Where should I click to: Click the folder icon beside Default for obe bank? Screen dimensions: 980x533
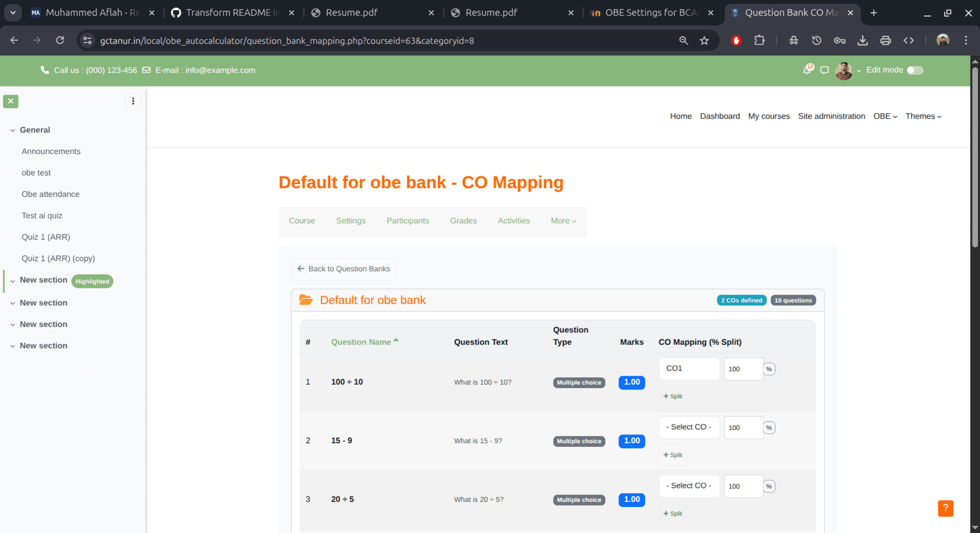(306, 300)
